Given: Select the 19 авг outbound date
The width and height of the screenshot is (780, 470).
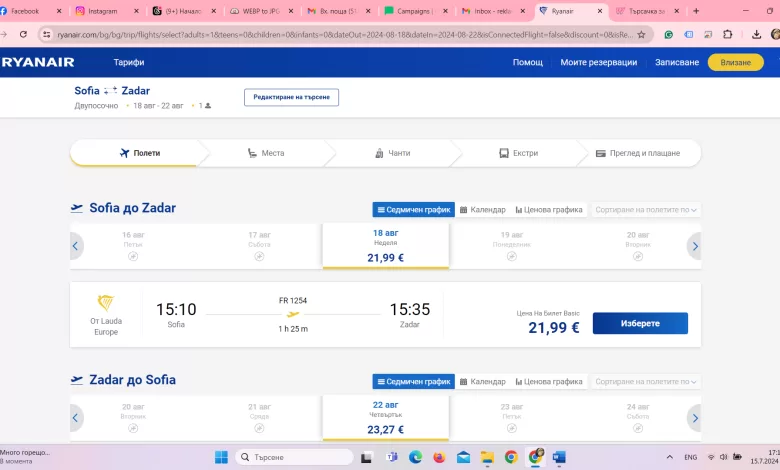Looking at the screenshot, I should click(x=512, y=246).
